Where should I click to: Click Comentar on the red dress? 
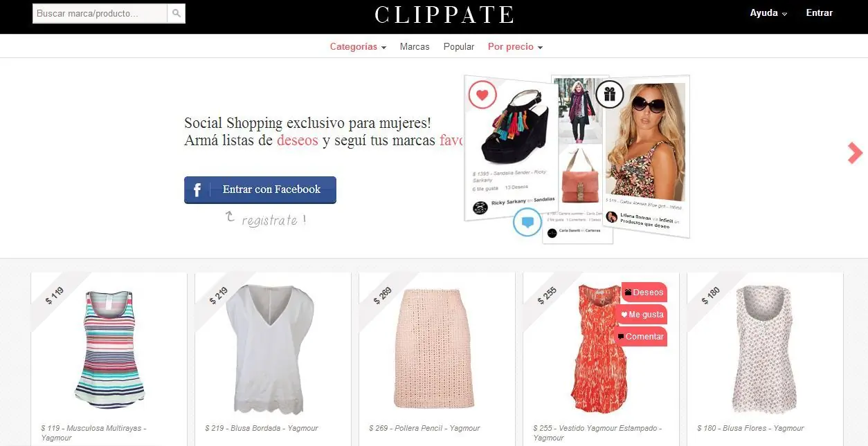pyautogui.click(x=640, y=337)
